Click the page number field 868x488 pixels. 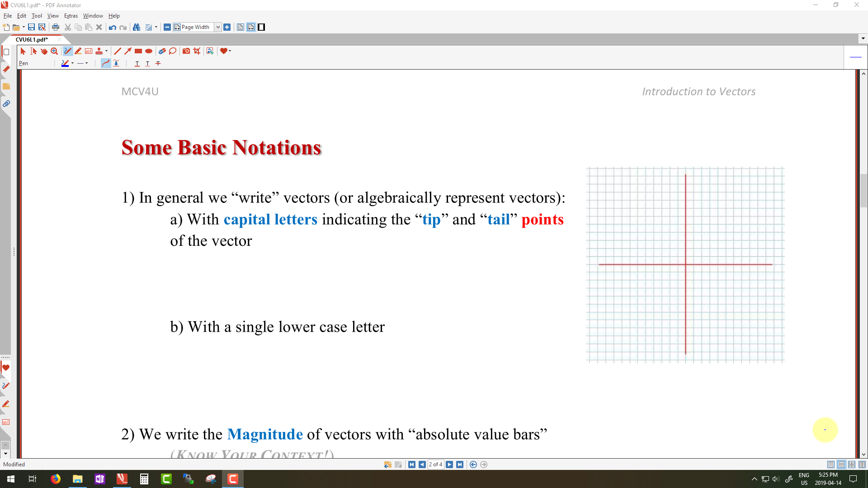(x=435, y=465)
